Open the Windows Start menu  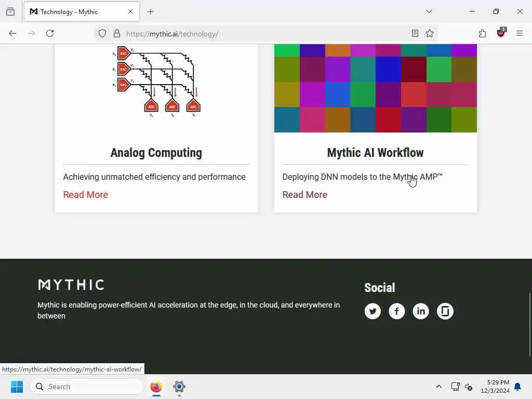coord(17,387)
